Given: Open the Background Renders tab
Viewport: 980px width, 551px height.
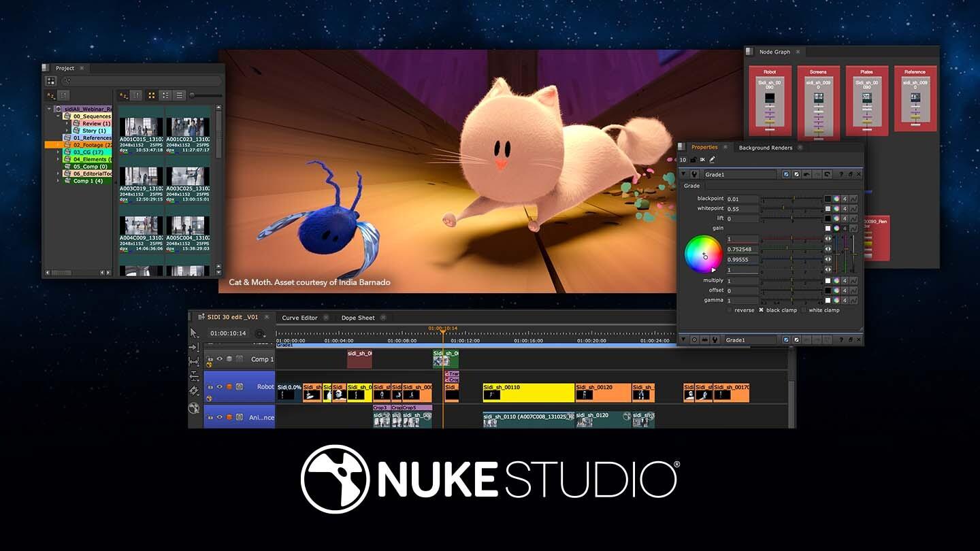Looking at the screenshot, I should (x=764, y=147).
